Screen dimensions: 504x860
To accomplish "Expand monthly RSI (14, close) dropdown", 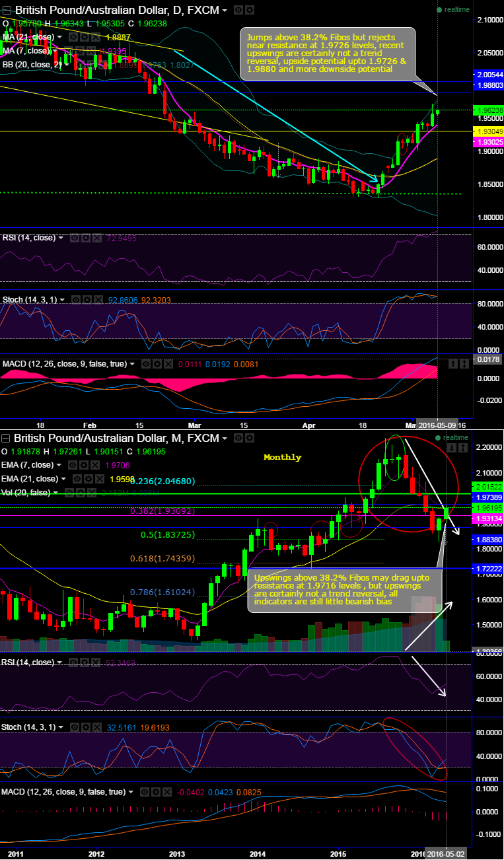I will [61, 662].
